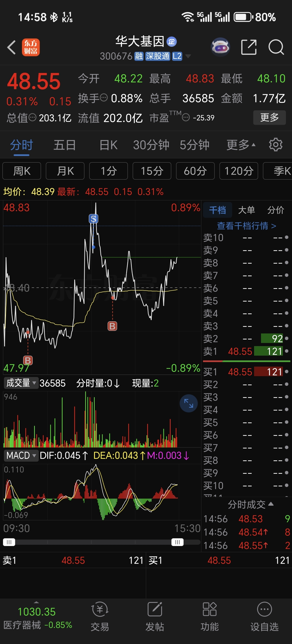Tap the back arrow icon
This screenshot has height=644, width=292.
11,47
